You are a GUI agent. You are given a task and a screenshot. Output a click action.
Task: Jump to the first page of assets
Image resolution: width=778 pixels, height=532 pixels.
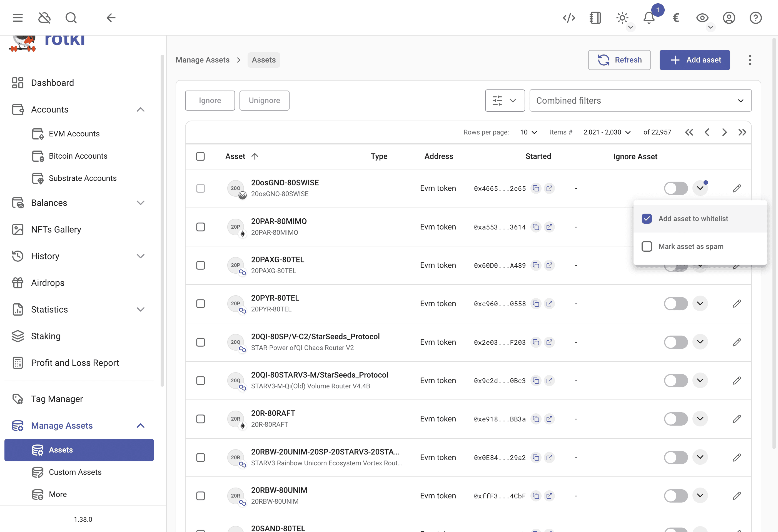[x=689, y=132]
